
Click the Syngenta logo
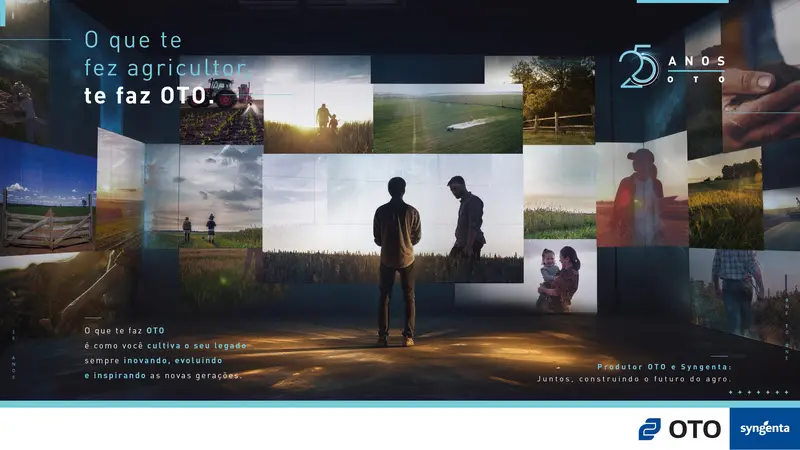click(x=764, y=429)
